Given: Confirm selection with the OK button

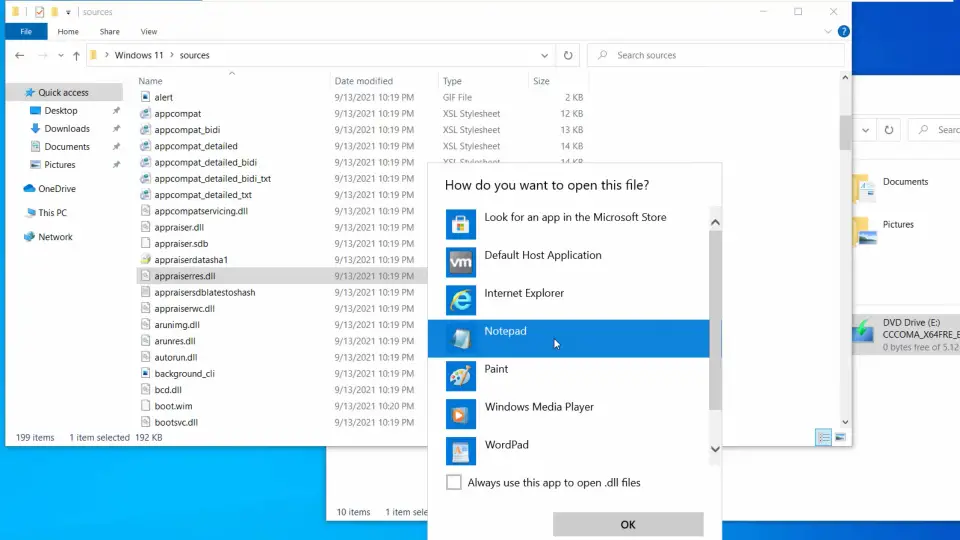Looking at the screenshot, I should click(628, 525).
